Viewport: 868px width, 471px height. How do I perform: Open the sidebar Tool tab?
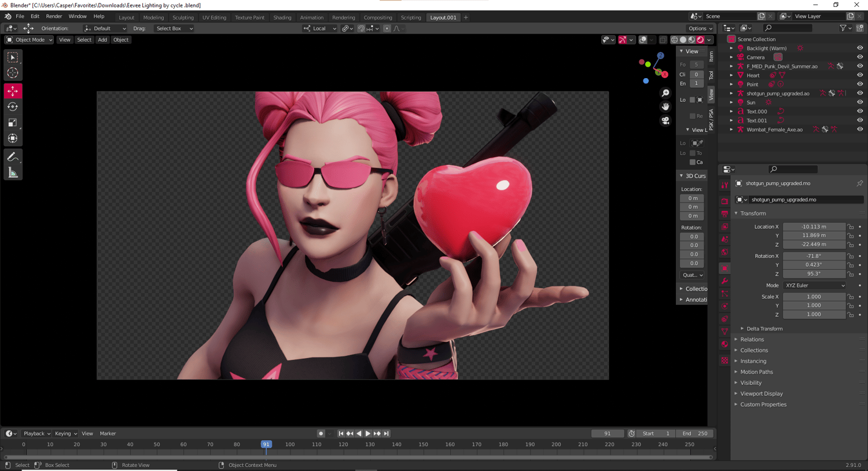(711, 76)
